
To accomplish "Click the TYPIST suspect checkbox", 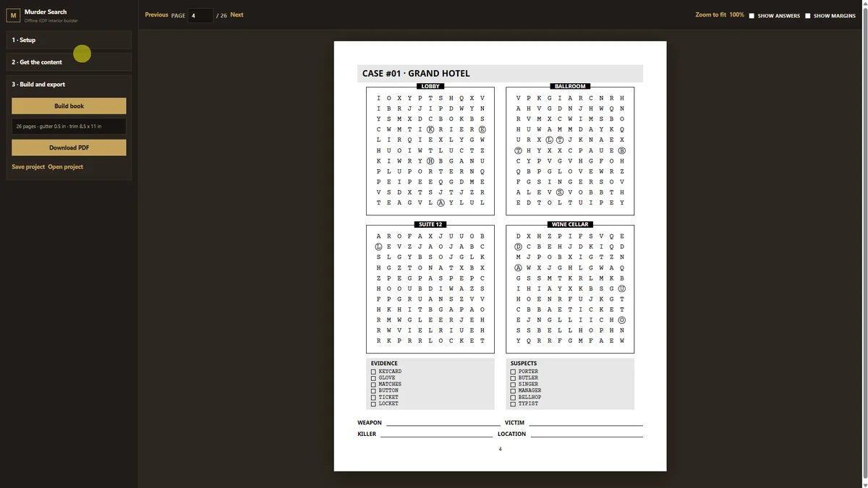I will (x=513, y=404).
